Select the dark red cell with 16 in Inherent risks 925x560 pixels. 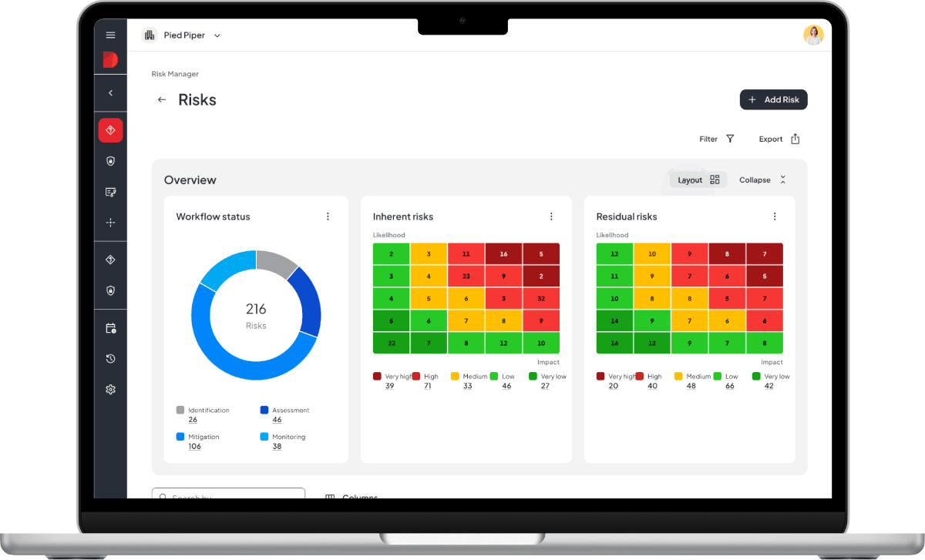503,253
